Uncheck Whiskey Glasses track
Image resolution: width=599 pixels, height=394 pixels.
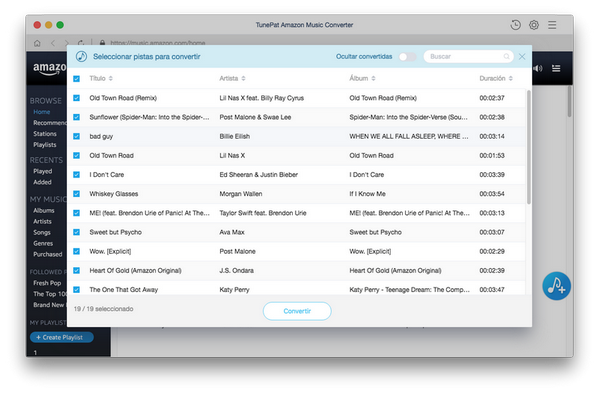coord(76,194)
